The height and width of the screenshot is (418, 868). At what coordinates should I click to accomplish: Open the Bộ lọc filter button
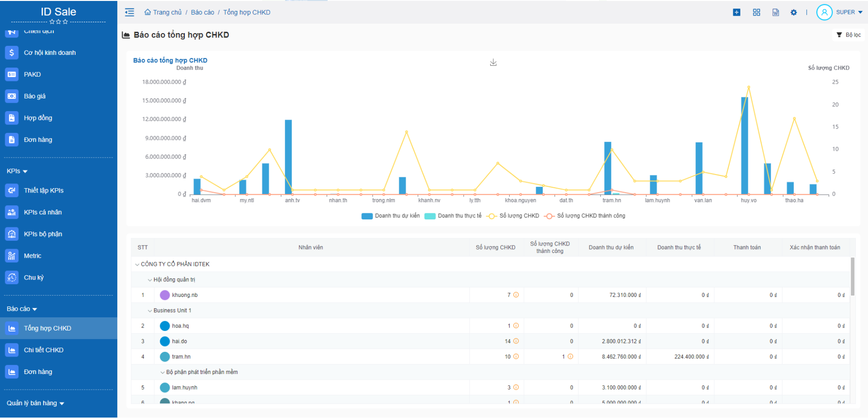pyautogui.click(x=849, y=35)
